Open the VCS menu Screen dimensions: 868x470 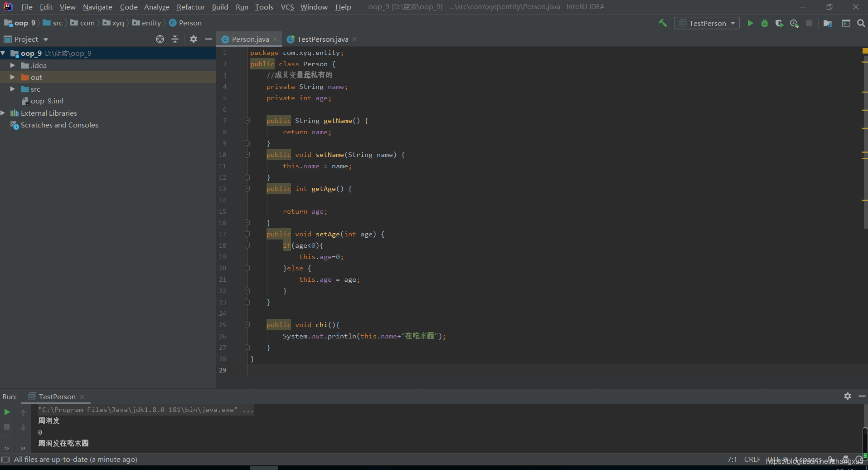(x=287, y=7)
